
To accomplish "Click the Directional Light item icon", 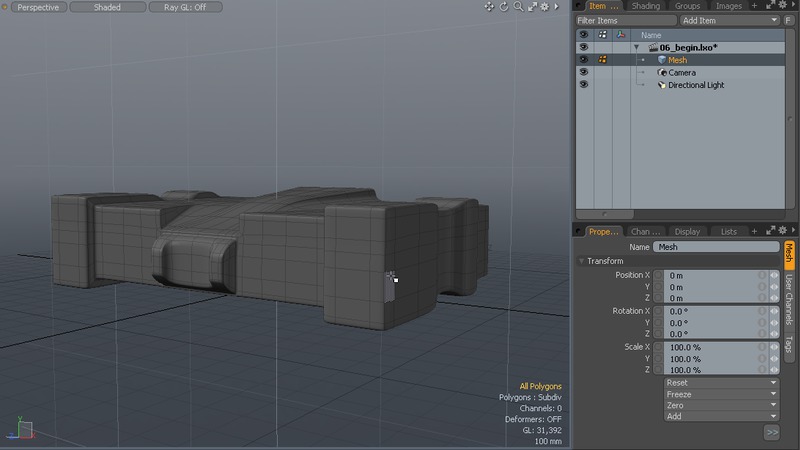I will 662,85.
